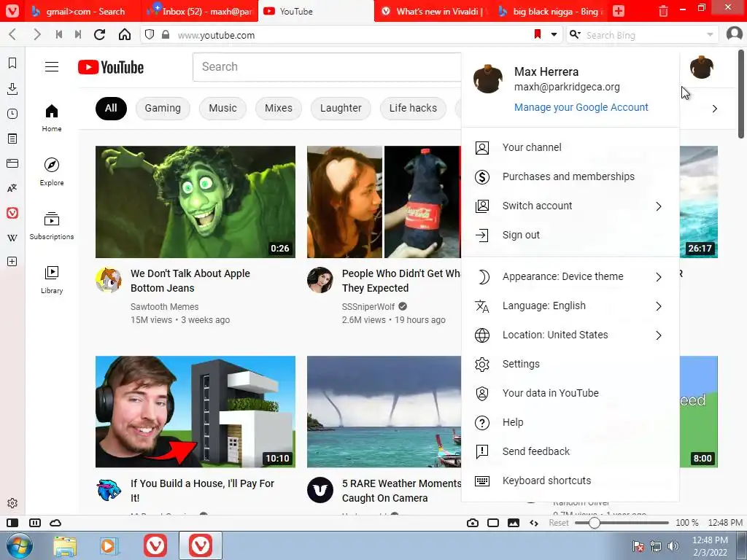Capture the page with the camera icon
This screenshot has width=747, height=560.
click(473, 523)
